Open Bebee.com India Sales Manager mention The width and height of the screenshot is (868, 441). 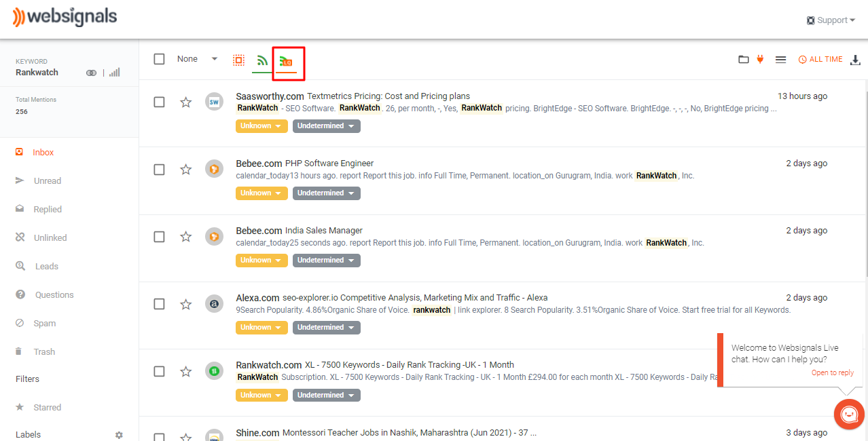pos(299,230)
